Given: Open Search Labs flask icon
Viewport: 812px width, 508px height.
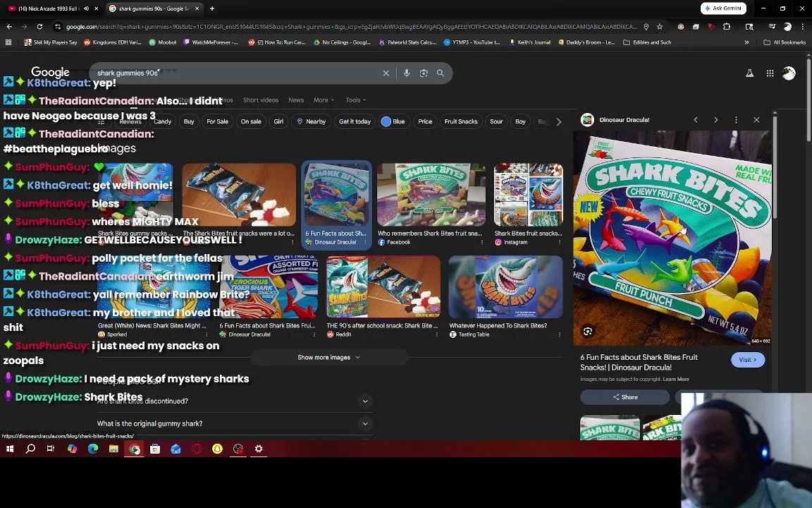Looking at the screenshot, I should tap(749, 73).
